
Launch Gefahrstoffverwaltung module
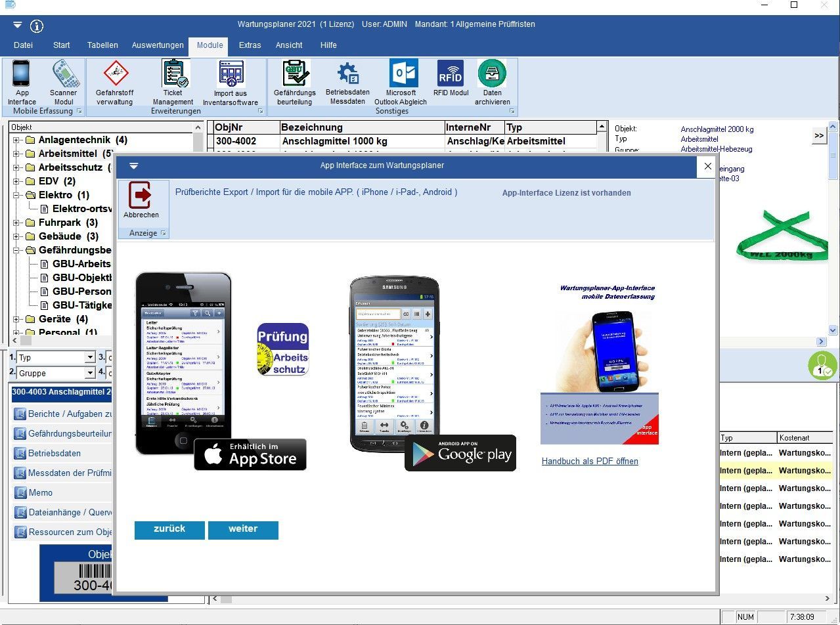click(x=115, y=82)
